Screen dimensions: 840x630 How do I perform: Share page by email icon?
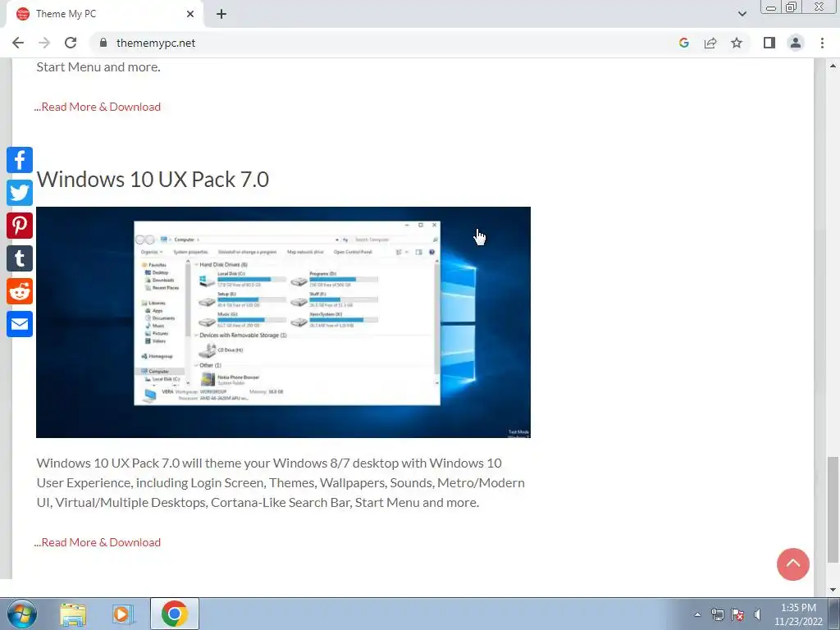(20, 324)
